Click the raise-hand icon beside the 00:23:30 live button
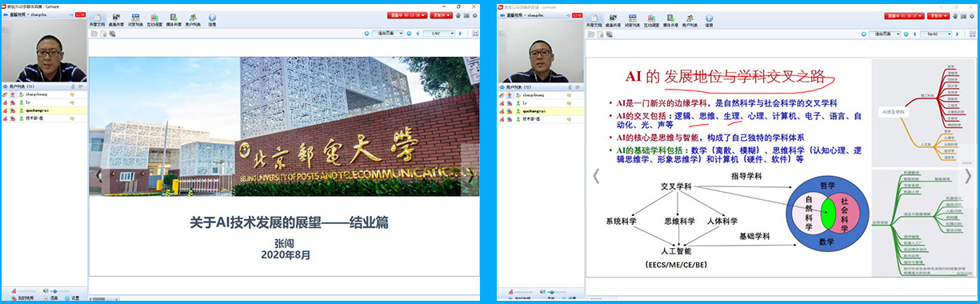The image size is (980, 304). (x=459, y=15)
